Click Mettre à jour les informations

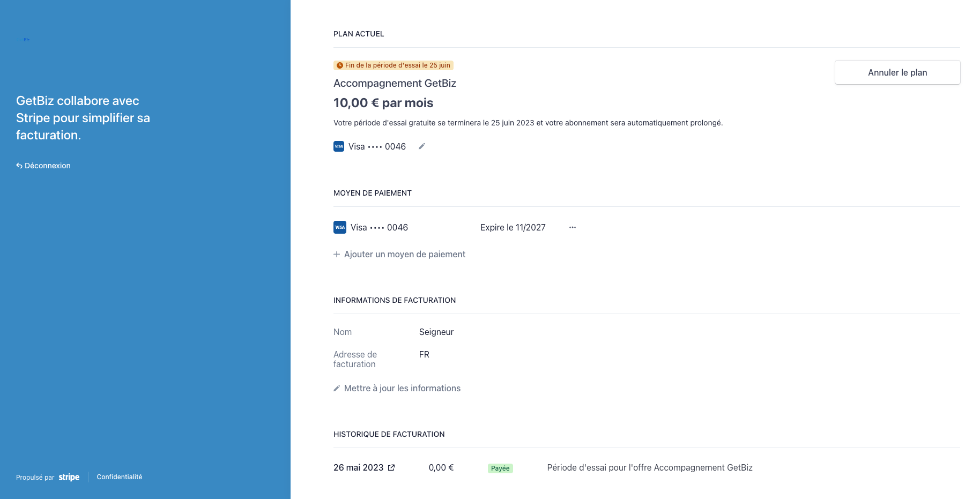[397, 388]
